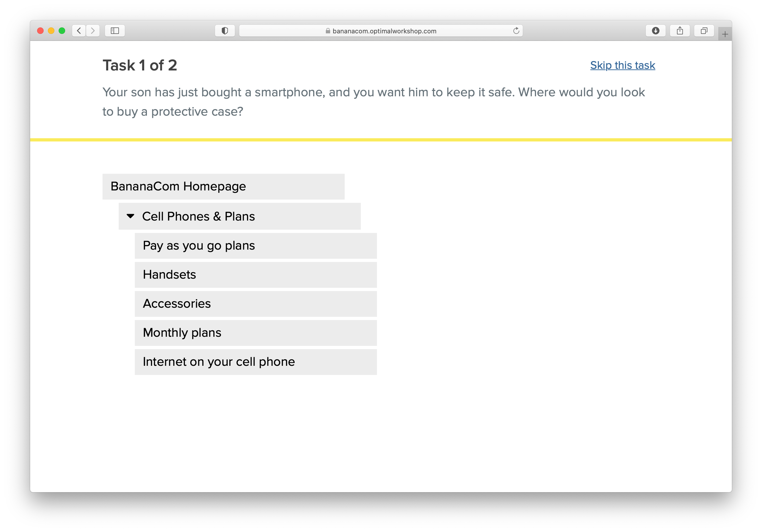Select Monthly plans in the list
Viewport: 762px width, 532px height.
coord(182,333)
